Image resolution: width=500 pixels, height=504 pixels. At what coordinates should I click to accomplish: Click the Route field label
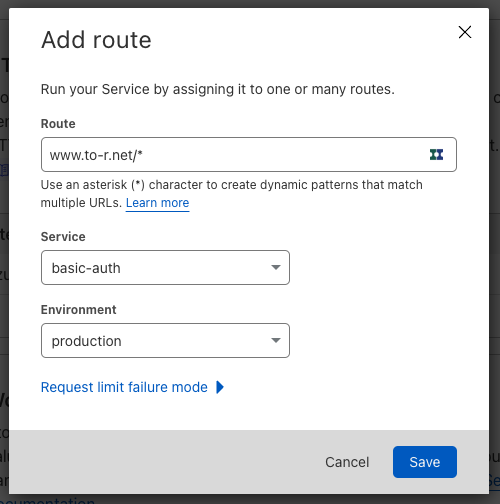58,124
